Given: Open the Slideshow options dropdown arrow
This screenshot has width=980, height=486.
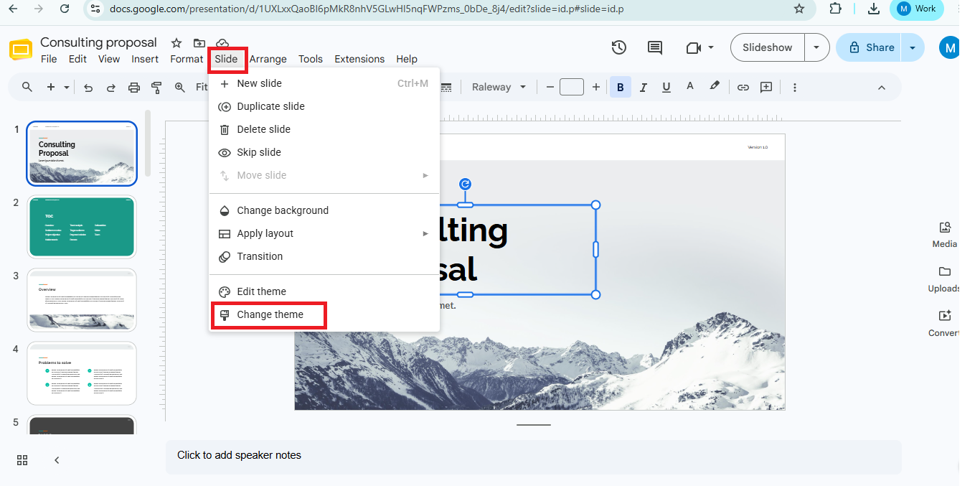Looking at the screenshot, I should click(x=816, y=47).
